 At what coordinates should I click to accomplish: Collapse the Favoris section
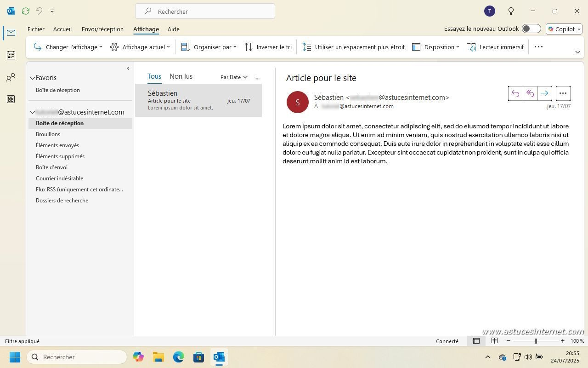pos(33,78)
